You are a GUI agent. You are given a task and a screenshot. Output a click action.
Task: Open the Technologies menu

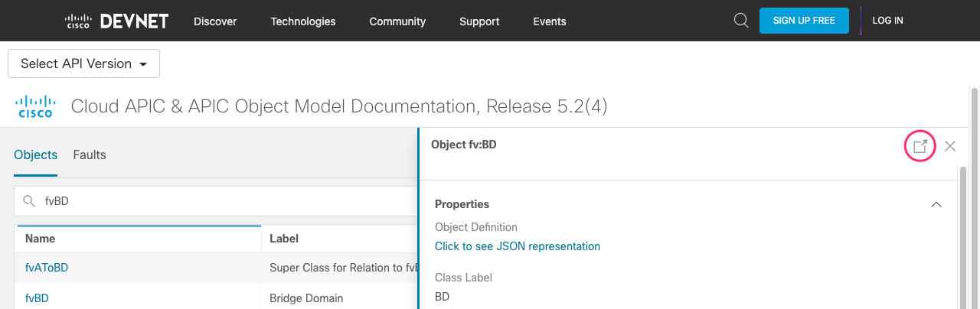click(303, 21)
